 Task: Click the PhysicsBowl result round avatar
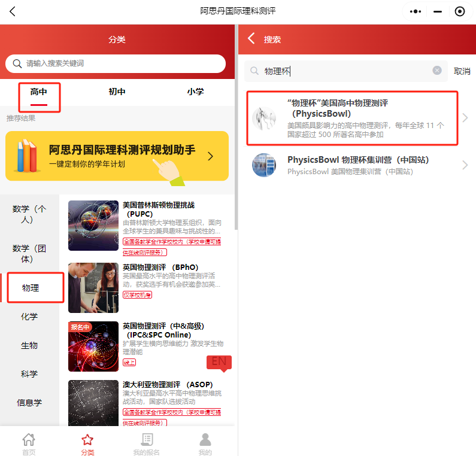coord(264,118)
